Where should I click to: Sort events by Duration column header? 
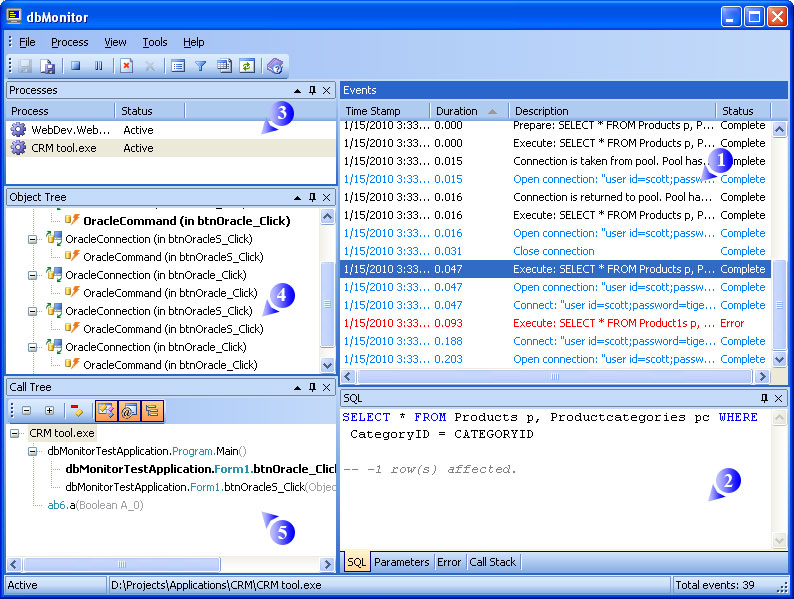coord(468,111)
